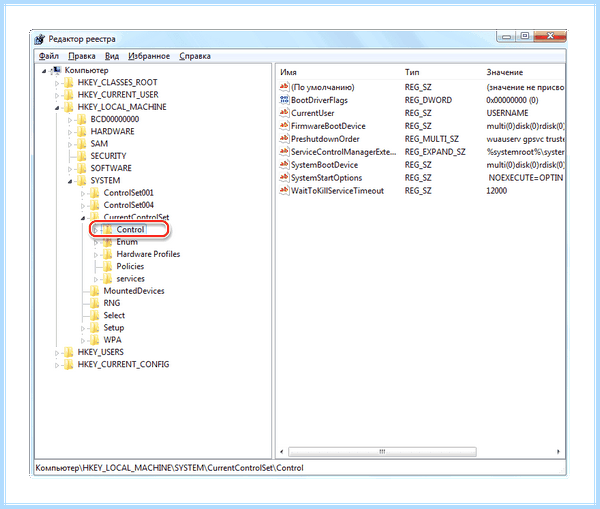Click REG_MULTI_SZ type cell
The width and height of the screenshot is (600, 509).
(x=432, y=139)
